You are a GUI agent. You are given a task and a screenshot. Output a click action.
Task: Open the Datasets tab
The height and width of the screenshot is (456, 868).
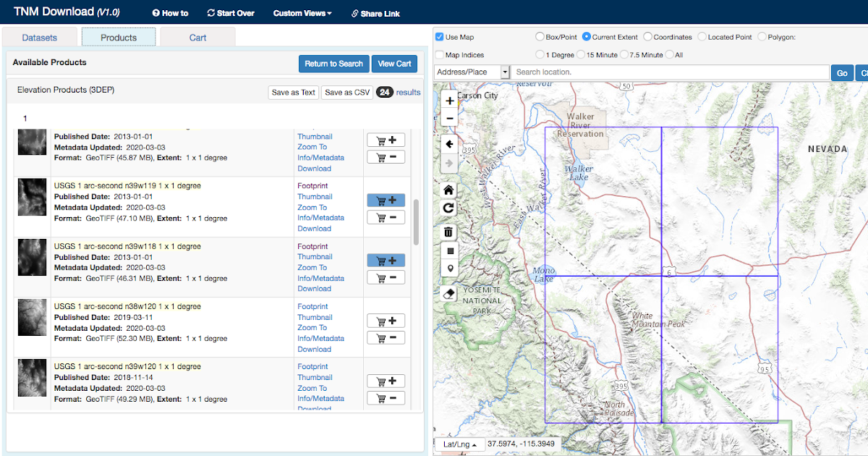pyautogui.click(x=40, y=37)
